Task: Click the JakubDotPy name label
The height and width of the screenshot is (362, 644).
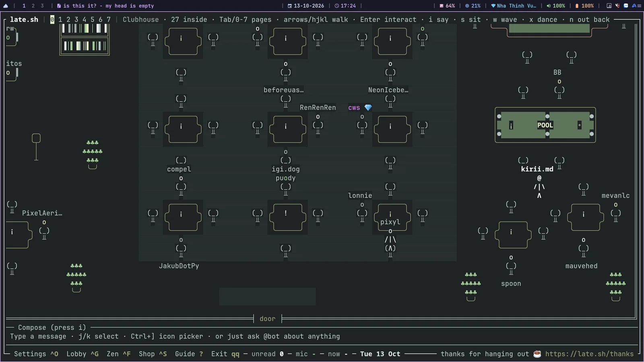Action: tap(179, 266)
